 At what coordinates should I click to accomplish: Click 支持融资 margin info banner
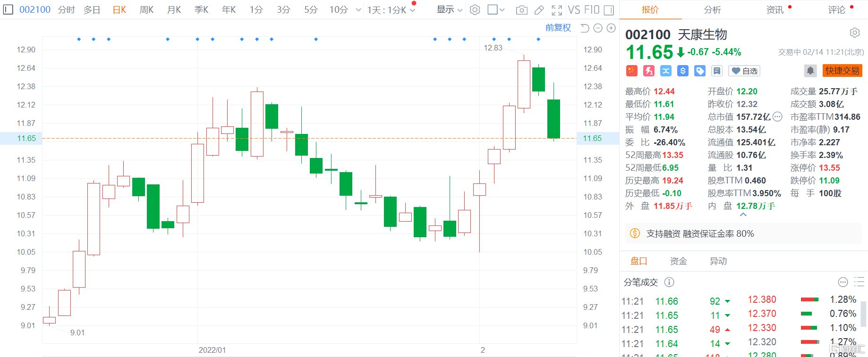pyautogui.click(x=743, y=233)
